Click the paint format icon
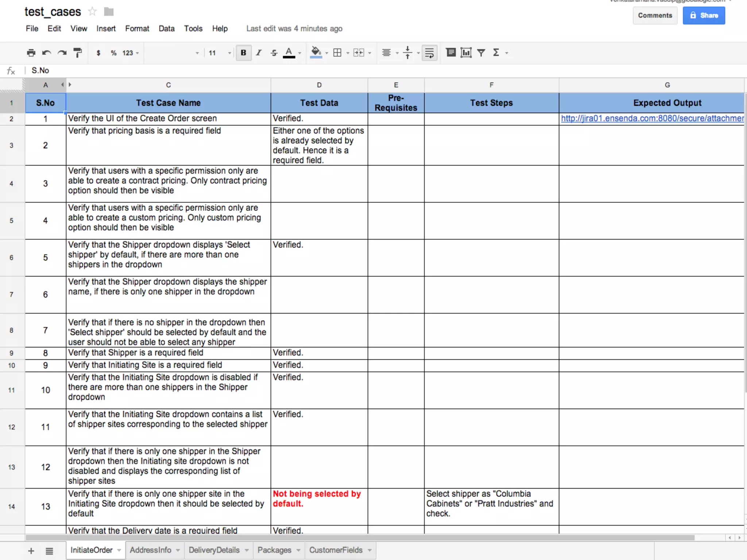Image resolution: width=747 pixels, height=560 pixels. pos(78,53)
